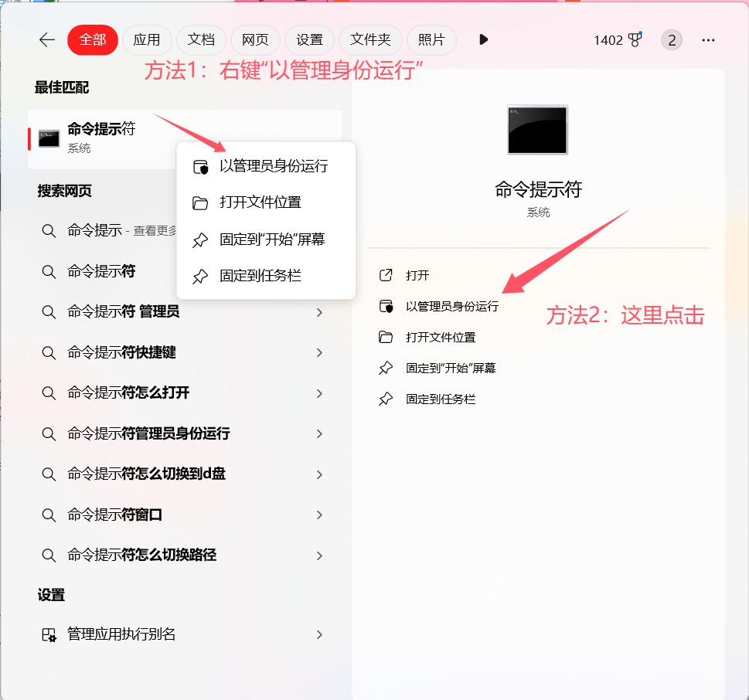Choose 固定到任务栏 in the context menu
This screenshot has height=700, width=749.
[266, 276]
